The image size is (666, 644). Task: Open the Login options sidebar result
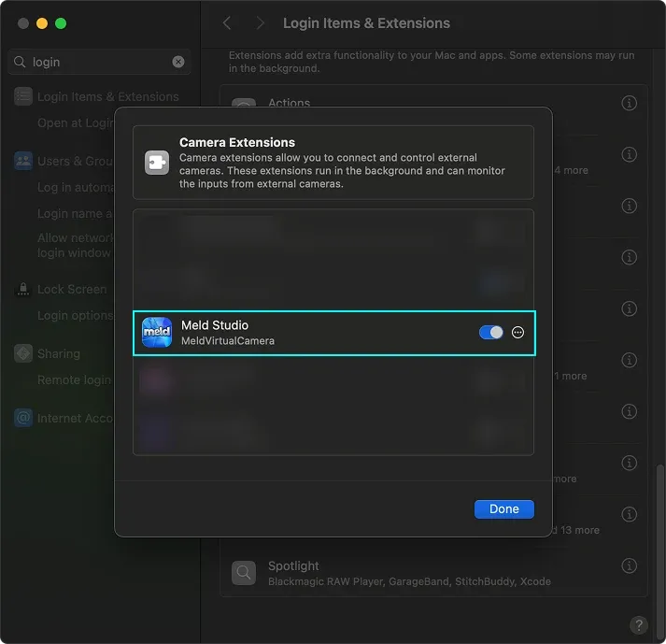click(76, 315)
